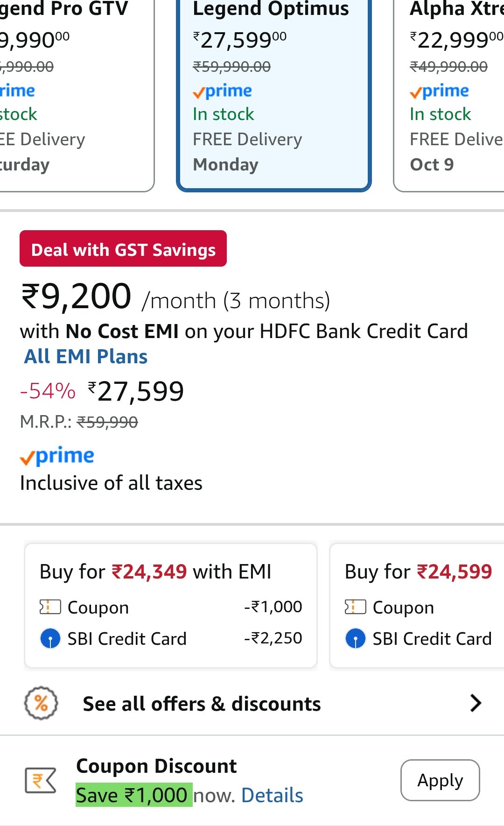Image resolution: width=504 pixels, height=826 pixels.
Task: Click the coupon ticket icon in ₹24,599 card
Action: point(356,607)
